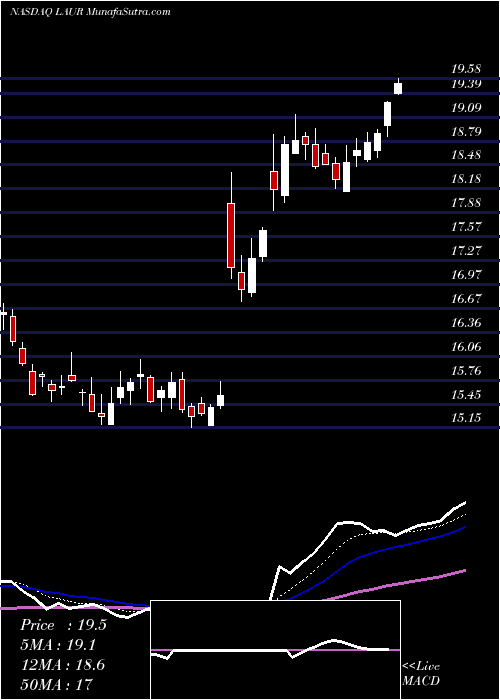Image resolution: width=500 pixels, height=700 pixels.
Task: Click the 17.27 price axis label
Action: 465,250
